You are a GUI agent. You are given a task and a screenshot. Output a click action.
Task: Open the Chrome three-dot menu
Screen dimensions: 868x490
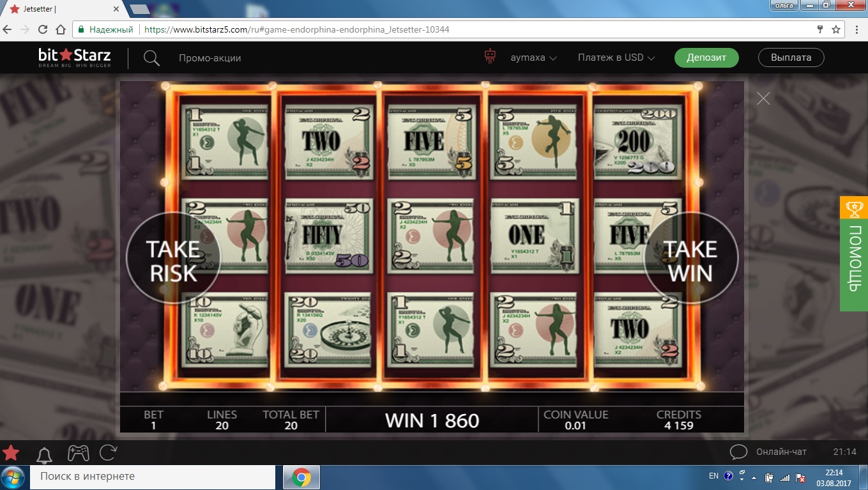point(858,29)
